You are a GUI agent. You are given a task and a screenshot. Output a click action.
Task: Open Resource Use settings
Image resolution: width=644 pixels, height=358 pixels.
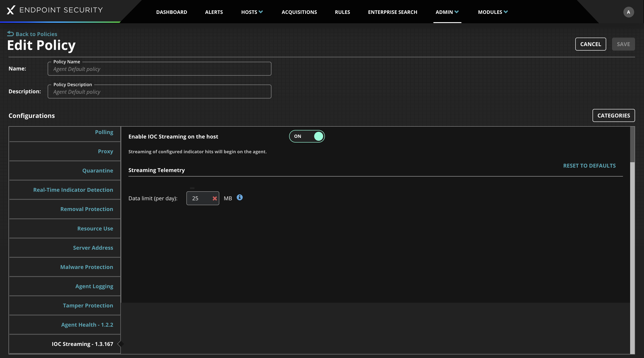65,229
